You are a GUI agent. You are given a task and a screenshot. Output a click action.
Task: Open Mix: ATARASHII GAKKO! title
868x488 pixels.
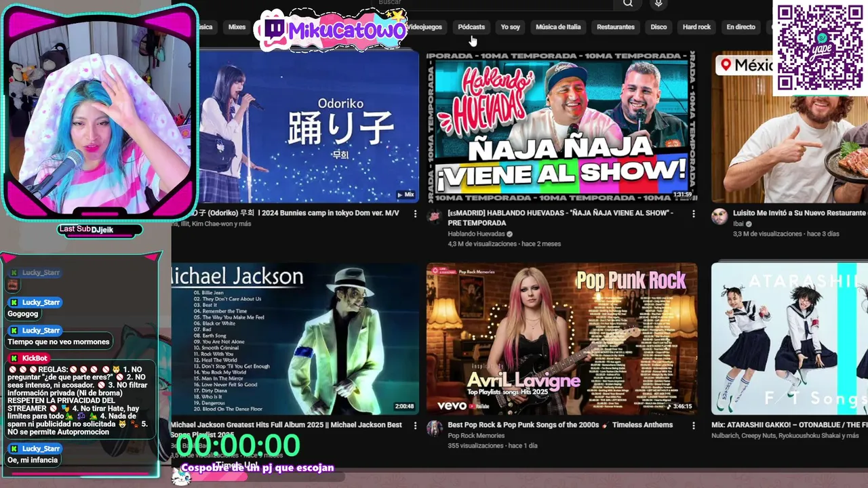pyautogui.click(x=789, y=425)
